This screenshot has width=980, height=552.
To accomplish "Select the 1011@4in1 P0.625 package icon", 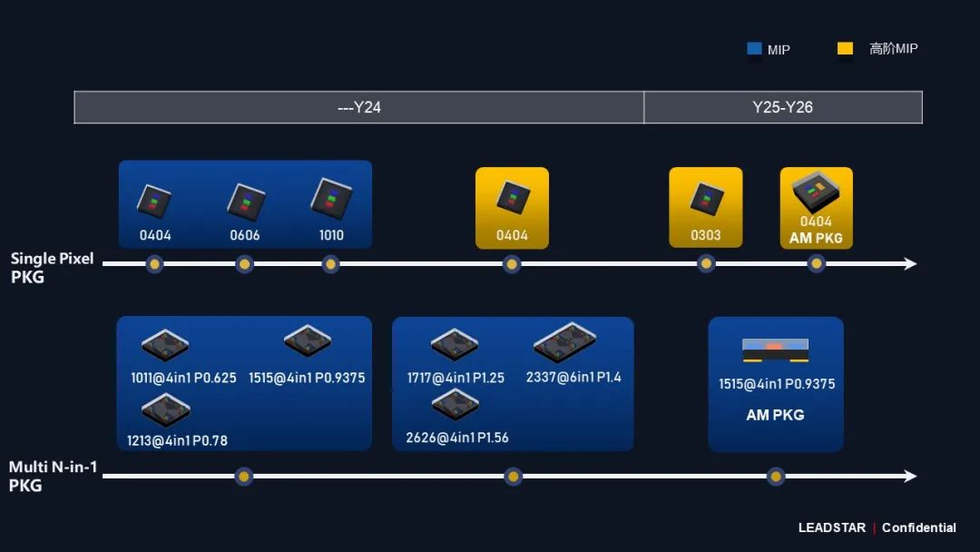I will [x=165, y=346].
